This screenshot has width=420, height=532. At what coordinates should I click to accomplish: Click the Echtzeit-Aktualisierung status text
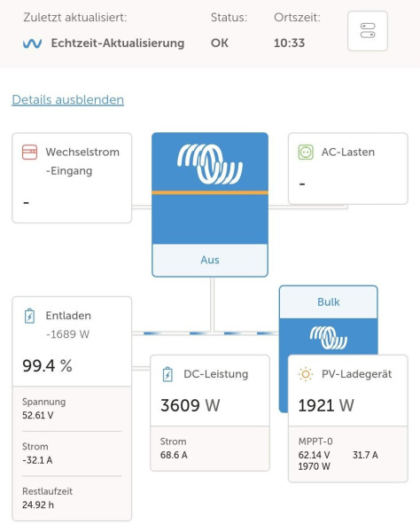pos(118,43)
